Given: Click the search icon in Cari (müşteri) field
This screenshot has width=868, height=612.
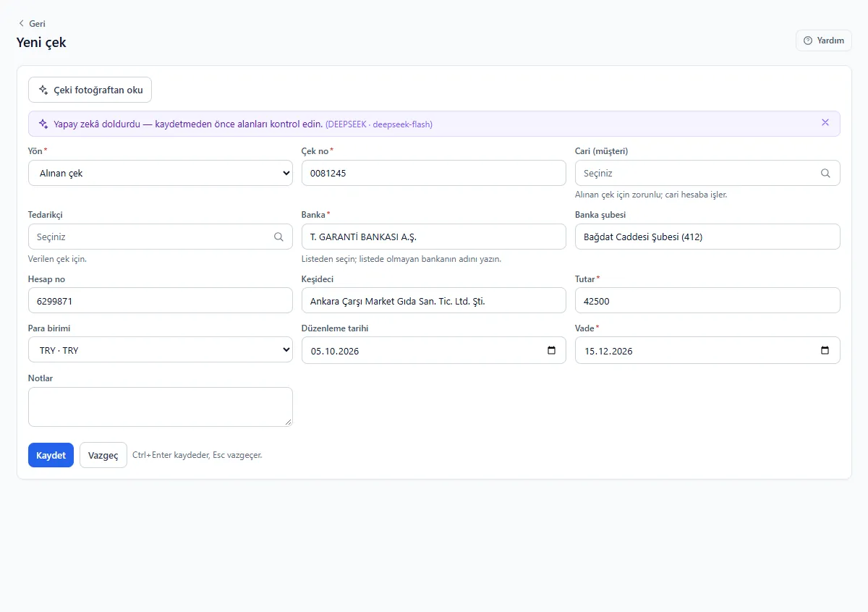Looking at the screenshot, I should [825, 174].
